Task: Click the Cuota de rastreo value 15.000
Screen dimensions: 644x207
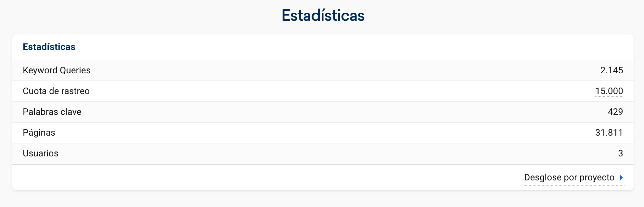Action: [609, 91]
